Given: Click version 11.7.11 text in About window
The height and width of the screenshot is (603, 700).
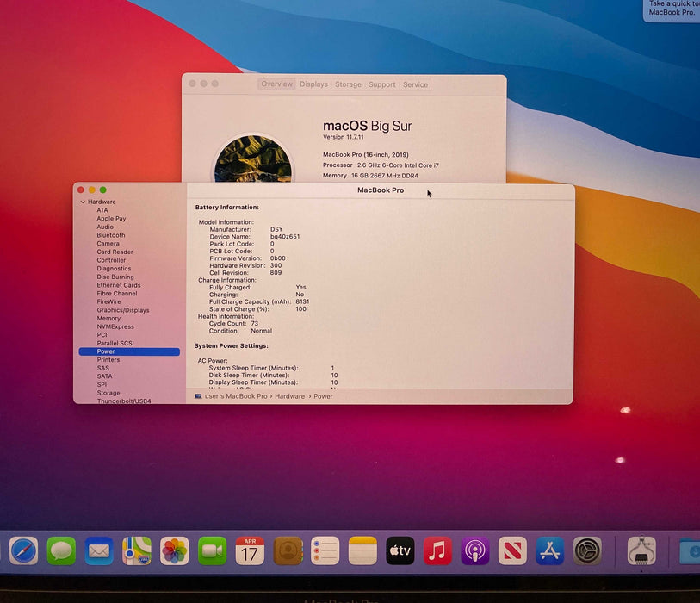Looking at the screenshot, I should 344,137.
